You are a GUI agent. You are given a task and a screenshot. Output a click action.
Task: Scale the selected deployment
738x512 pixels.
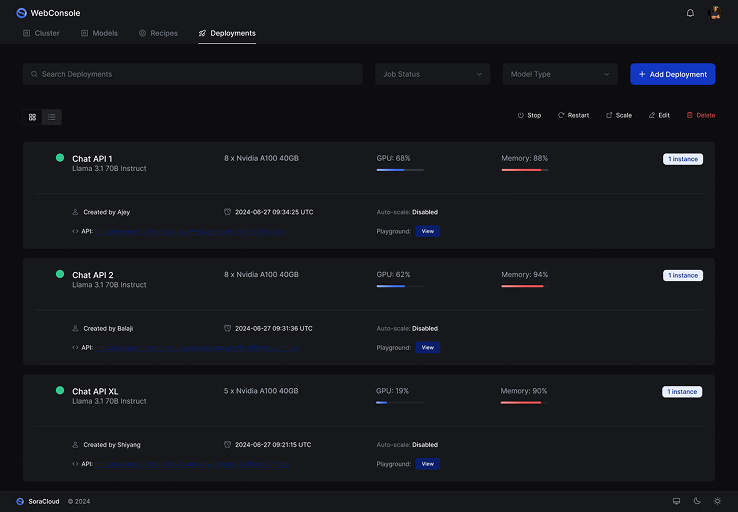pyautogui.click(x=618, y=115)
